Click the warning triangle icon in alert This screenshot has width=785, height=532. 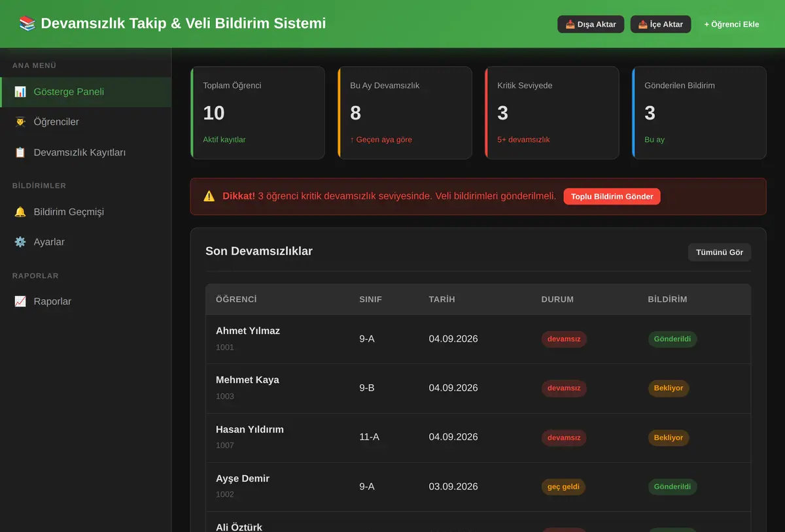coord(209,196)
